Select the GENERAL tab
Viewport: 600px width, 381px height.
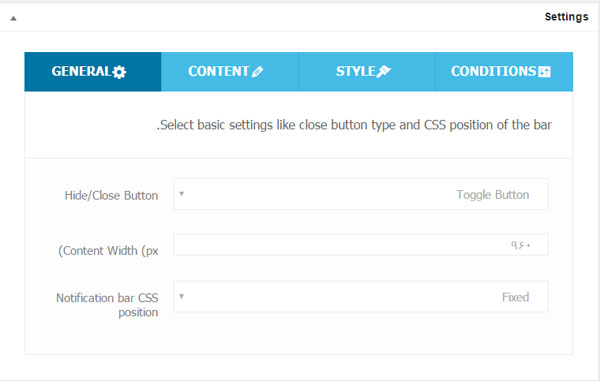click(x=93, y=72)
